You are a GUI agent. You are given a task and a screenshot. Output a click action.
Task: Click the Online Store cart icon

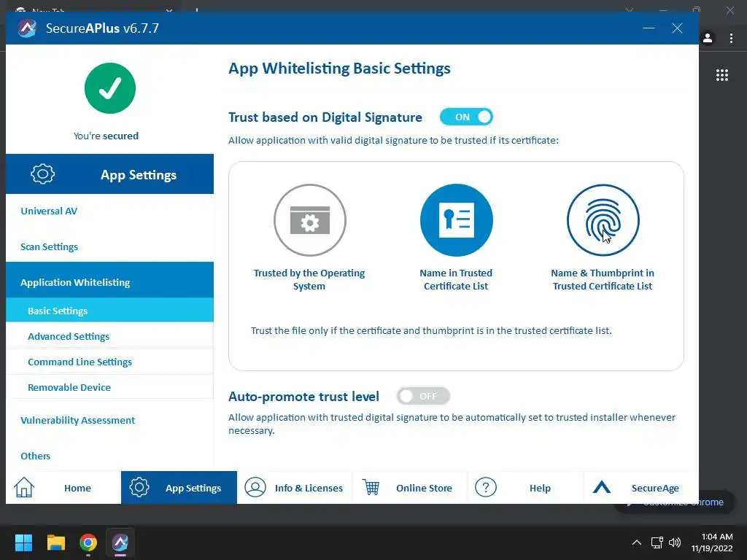371,487
